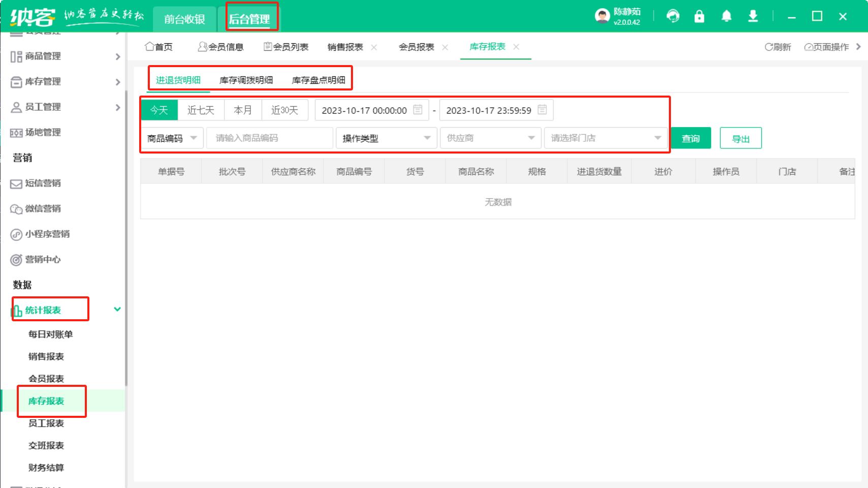868x488 pixels.
Task: Close the 销售报表 tab
Action: pyautogui.click(x=374, y=47)
